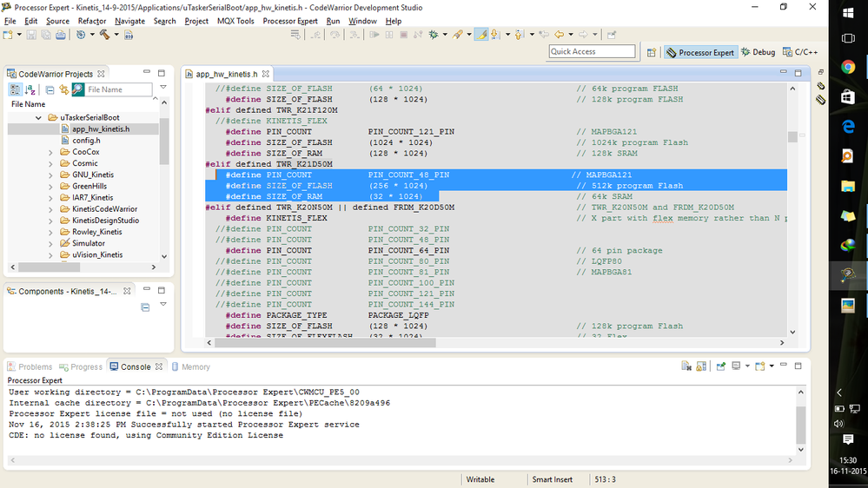Screen dimensions: 868x488
Task: Click the binary file toolbar icon
Action: coord(129,35)
